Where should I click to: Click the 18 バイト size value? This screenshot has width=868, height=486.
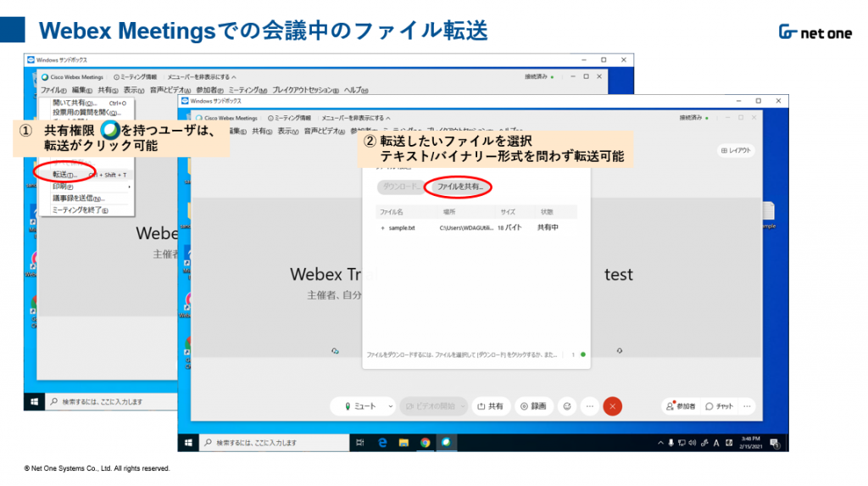tap(509, 228)
